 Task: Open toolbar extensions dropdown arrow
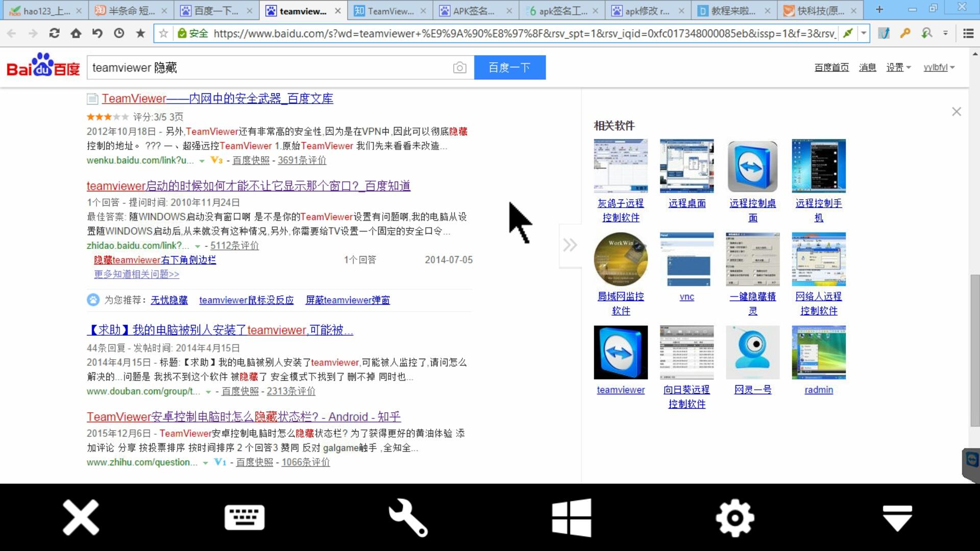point(946,33)
